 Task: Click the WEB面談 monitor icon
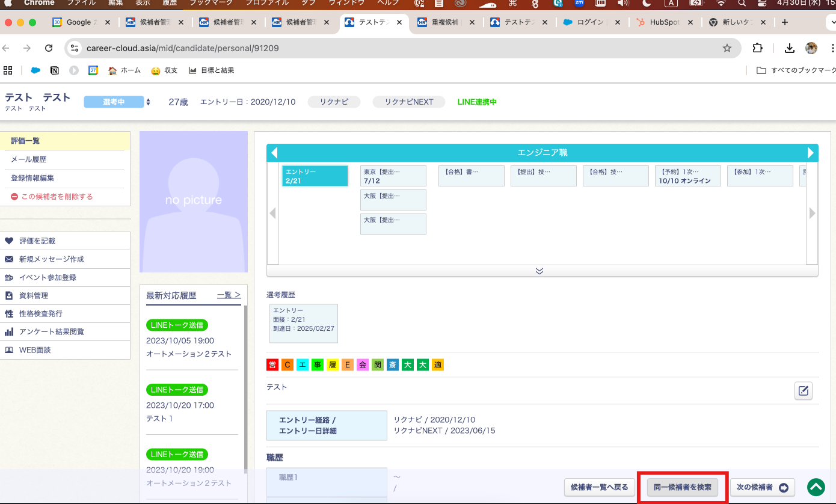click(x=9, y=350)
